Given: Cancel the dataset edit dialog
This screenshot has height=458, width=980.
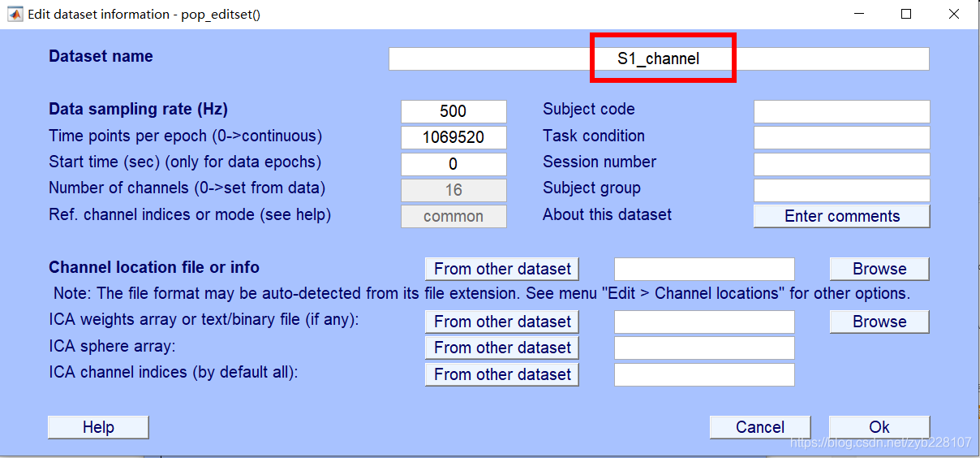Looking at the screenshot, I should (760, 427).
